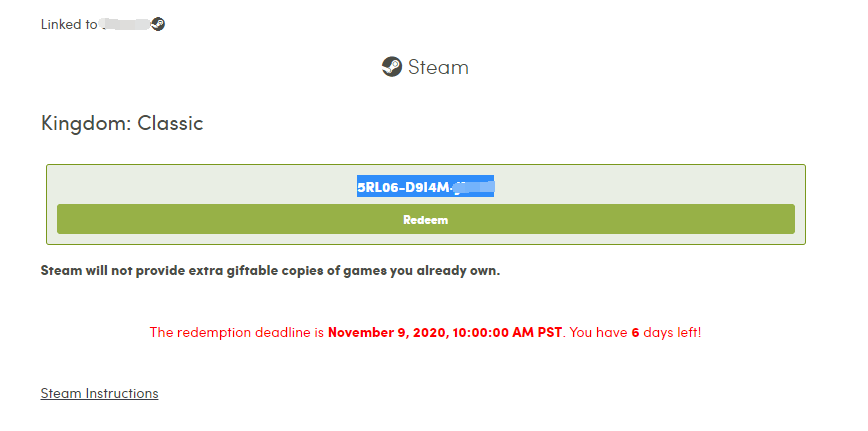868x431 pixels.
Task: Click the blurred last segment of the key
Action: tap(473, 186)
